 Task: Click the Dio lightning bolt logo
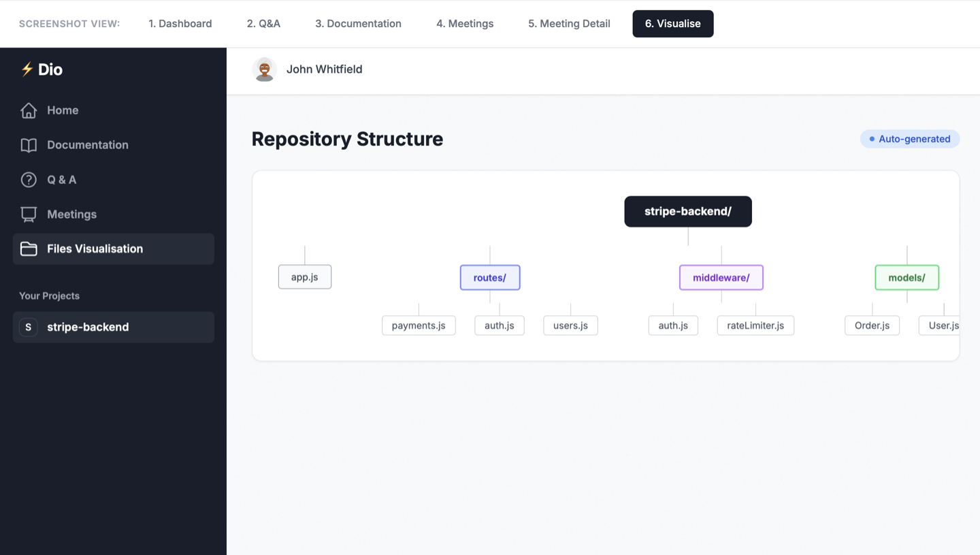(27, 69)
